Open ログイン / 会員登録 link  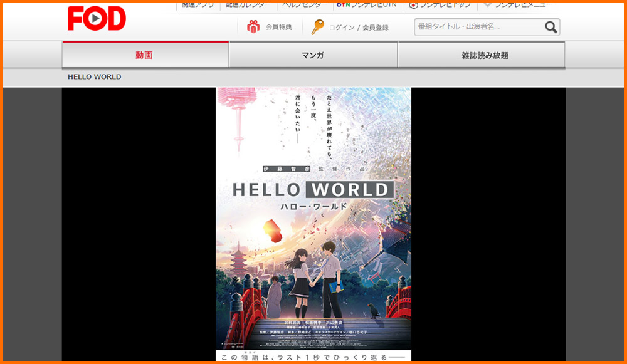(x=358, y=28)
